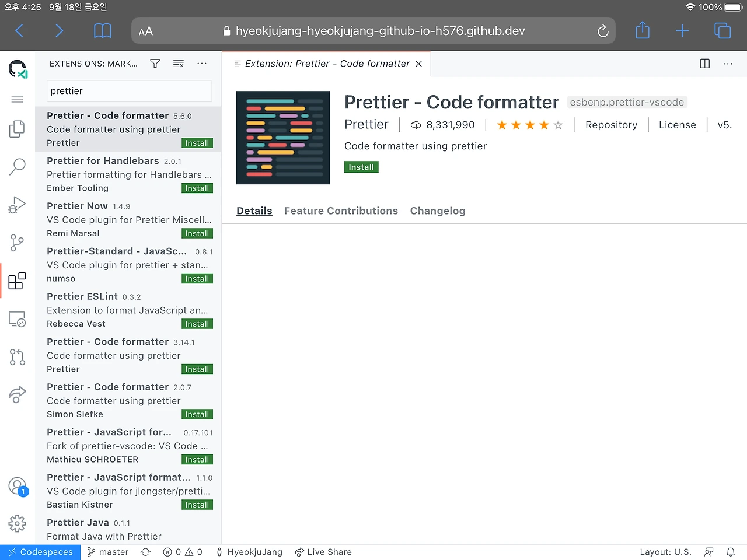Open Remote Explorer view
Screen dimensions: 747x560
coord(18,319)
